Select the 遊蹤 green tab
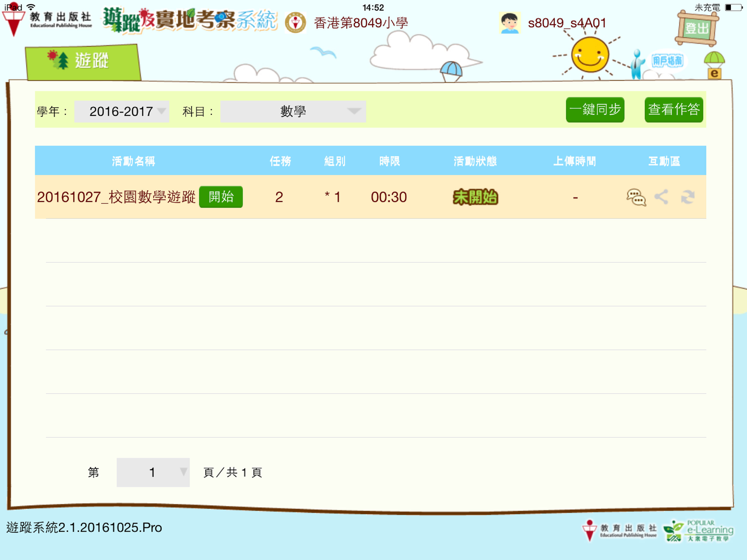The height and width of the screenshot is (560, 747). [x=83, y=62]
